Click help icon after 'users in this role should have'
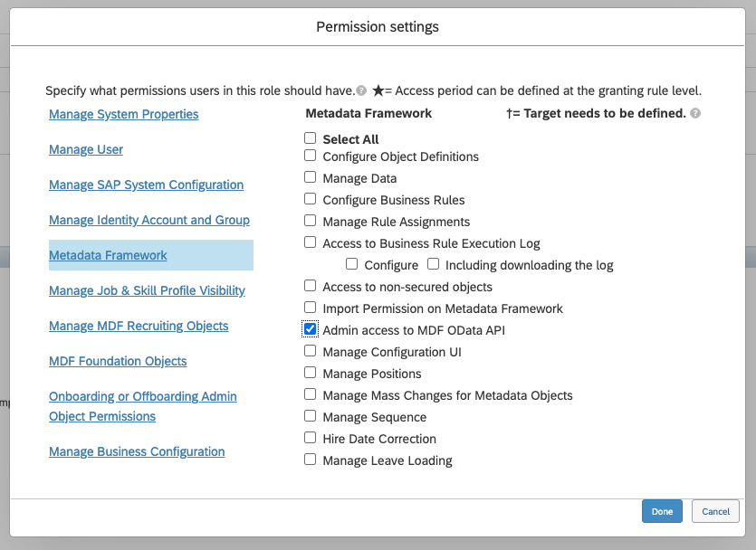Image resolution: width=756 pixels, height=550 pixels. coord(361,91)
